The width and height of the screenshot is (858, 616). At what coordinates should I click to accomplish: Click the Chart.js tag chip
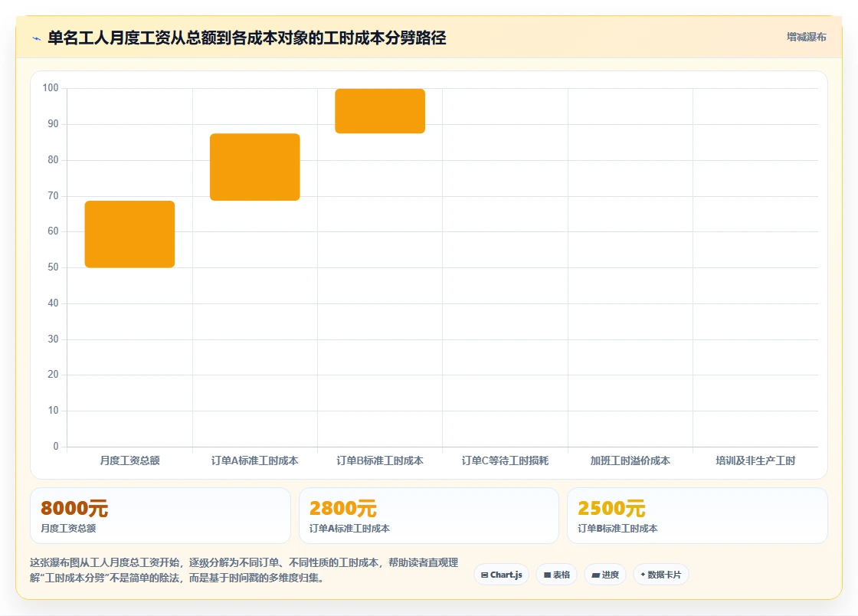point(501,575)
